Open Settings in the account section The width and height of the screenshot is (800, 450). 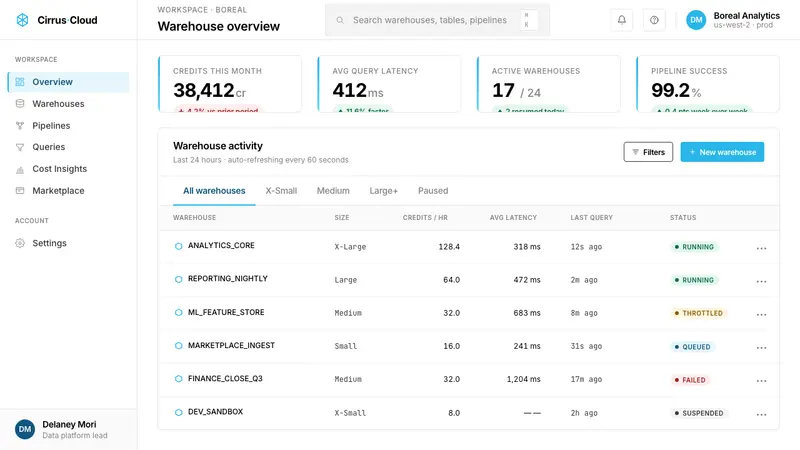click(x=68, y=243)
